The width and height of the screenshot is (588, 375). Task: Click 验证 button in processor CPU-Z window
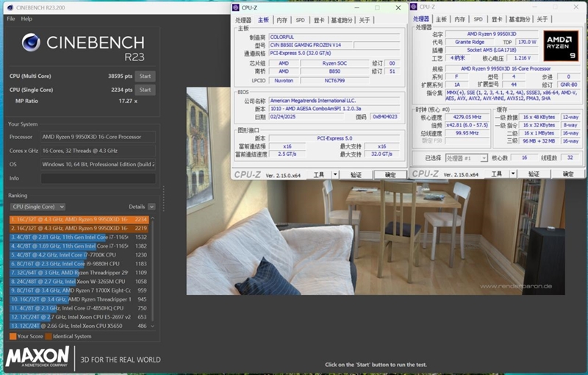pos(534,174)
